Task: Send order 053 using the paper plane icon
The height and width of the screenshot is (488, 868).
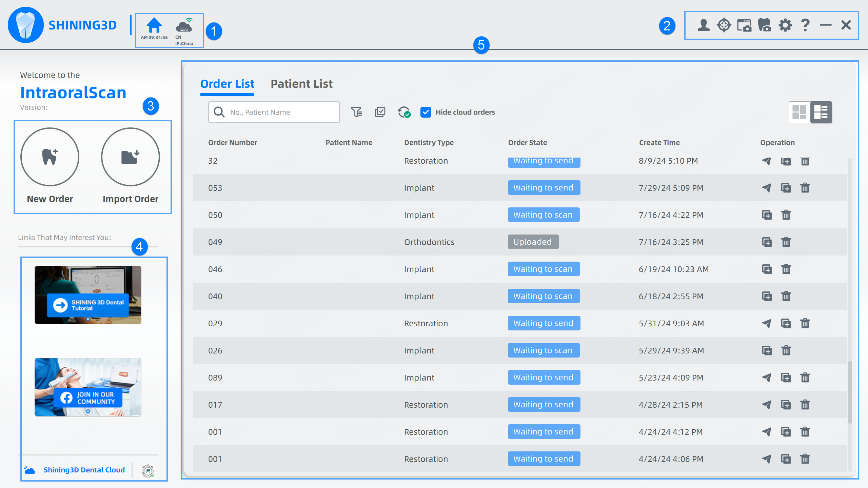Action: (766, 188)
